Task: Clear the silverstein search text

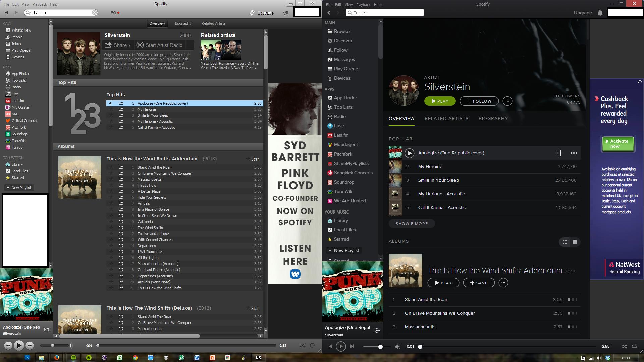Action: tap(94, 13)
